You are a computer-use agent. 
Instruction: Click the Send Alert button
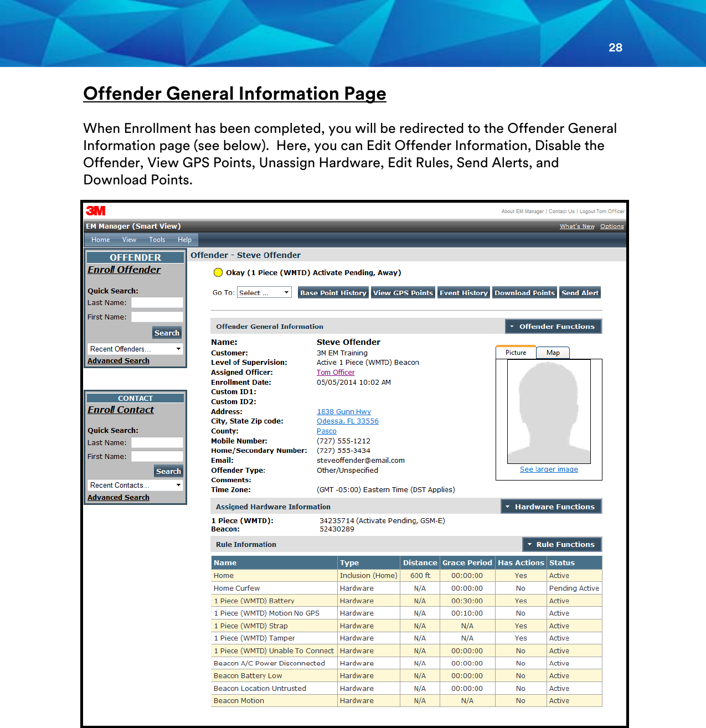[580, 293]
